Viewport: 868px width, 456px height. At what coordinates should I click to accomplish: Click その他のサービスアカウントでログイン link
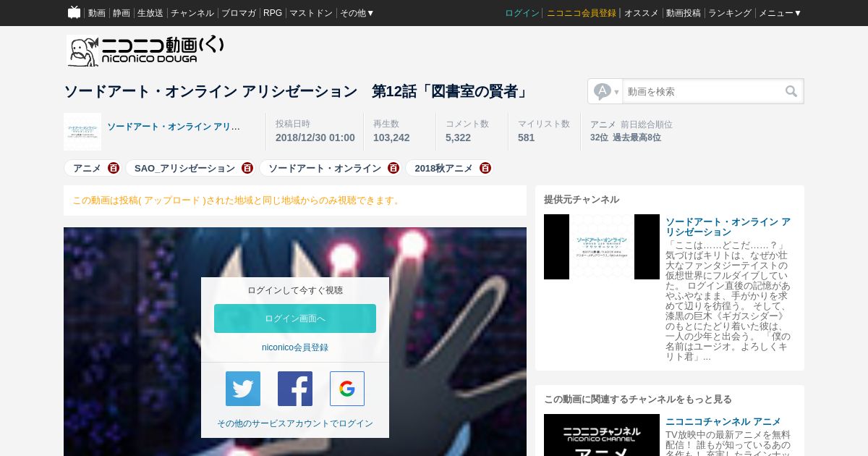pos(295,423)
